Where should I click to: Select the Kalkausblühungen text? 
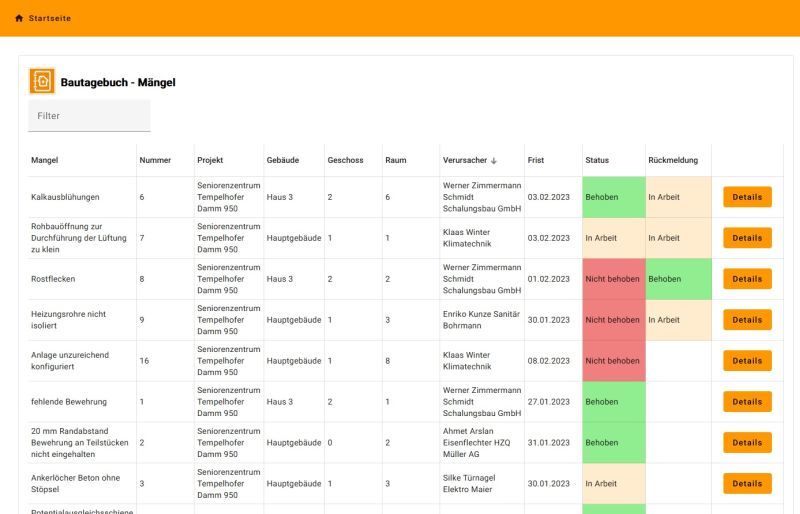tap(65, 197)
